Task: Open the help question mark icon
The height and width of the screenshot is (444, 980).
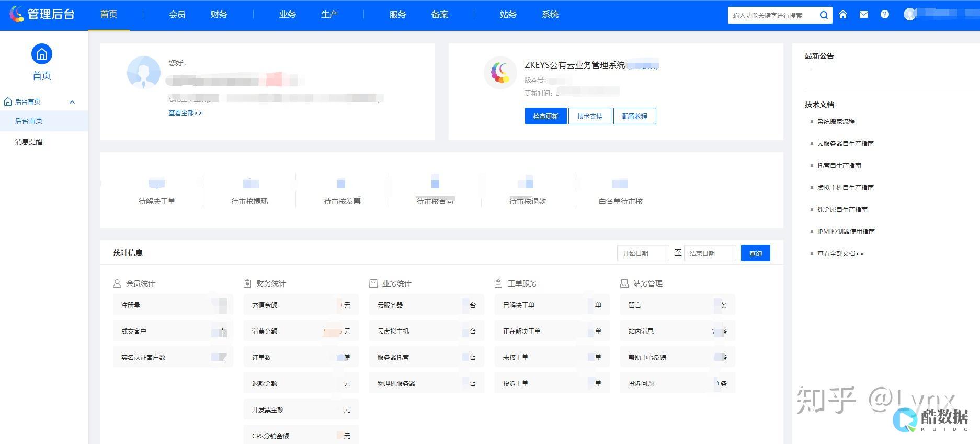Action: point(885,15)
